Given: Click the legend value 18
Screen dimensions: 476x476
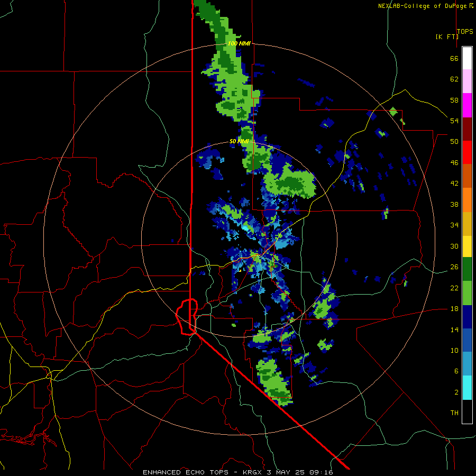Looking at the screenshot, I should (454, 309).
